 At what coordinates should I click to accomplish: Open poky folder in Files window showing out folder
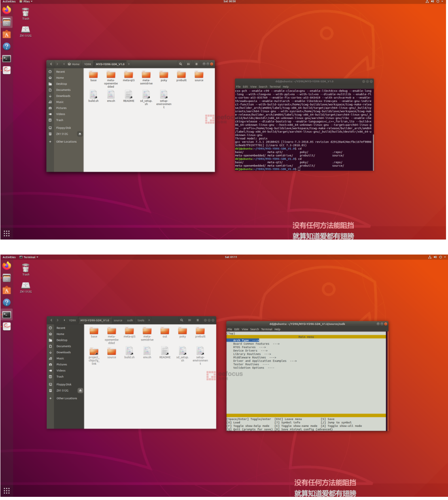[183, 332]
